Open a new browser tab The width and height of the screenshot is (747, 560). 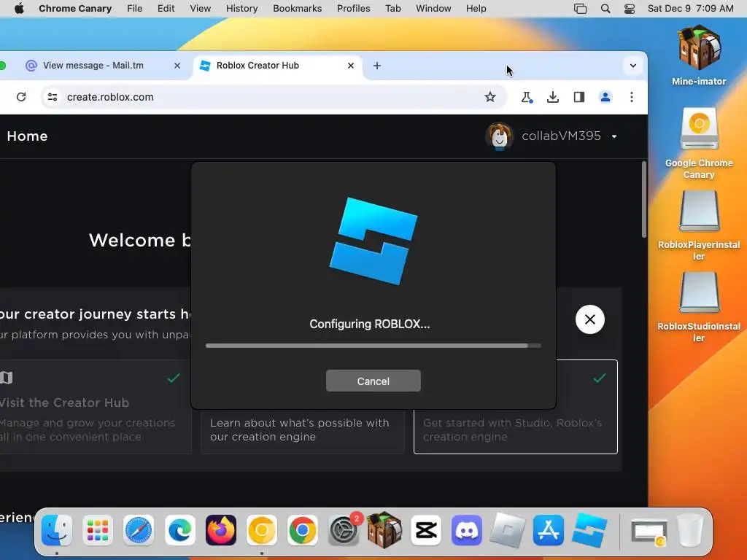pyautogui.click(x=377, y=66)
